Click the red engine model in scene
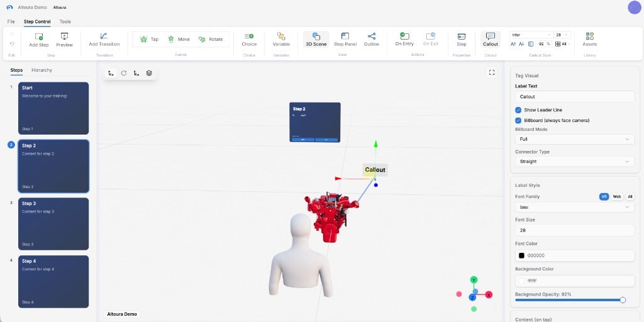This screenshot has height=322, width=644. [331, 216]
